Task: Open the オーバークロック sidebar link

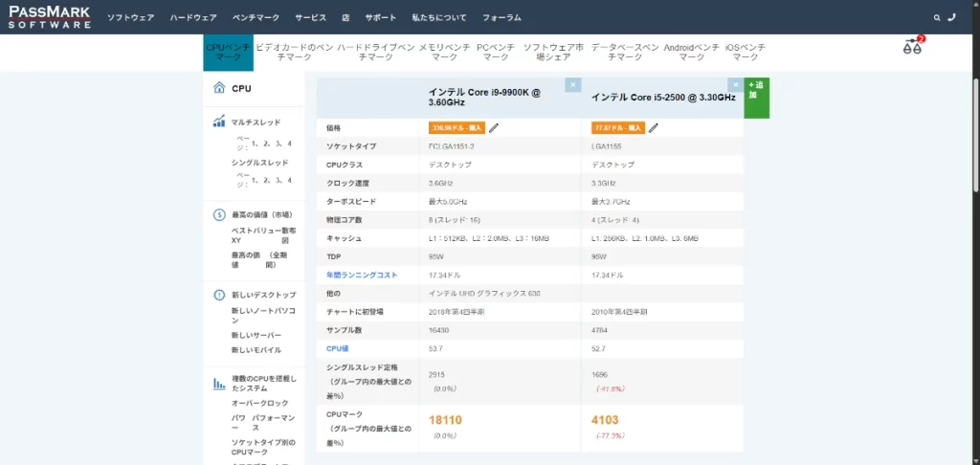Action: [259, 403]
